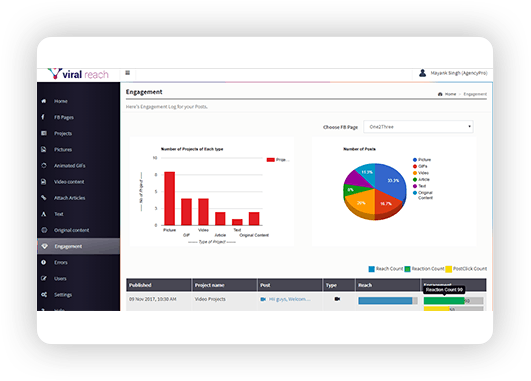This screenshot has height=381, width=531.
Task: Open Pictures in the sidebar
Action: [63, 150]
